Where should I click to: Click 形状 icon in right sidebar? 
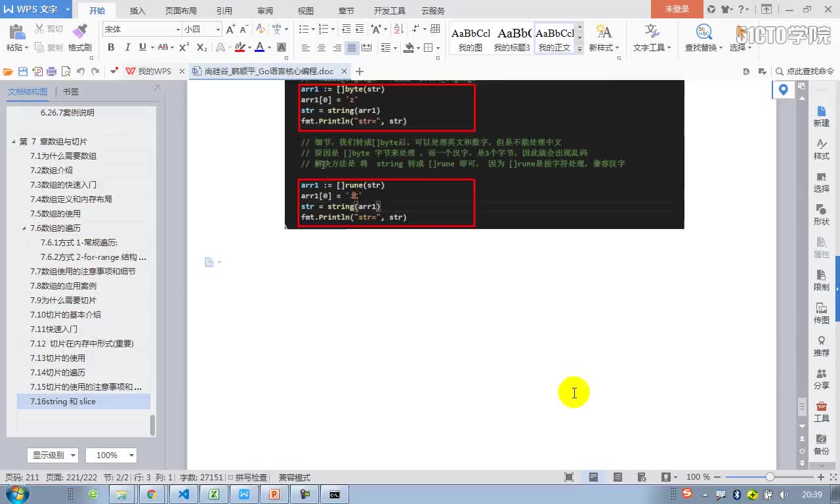pyautogui.click(x=822, y=215)
